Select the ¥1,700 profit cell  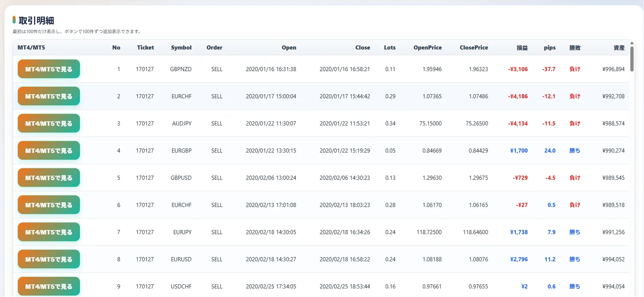click(519, 151)
